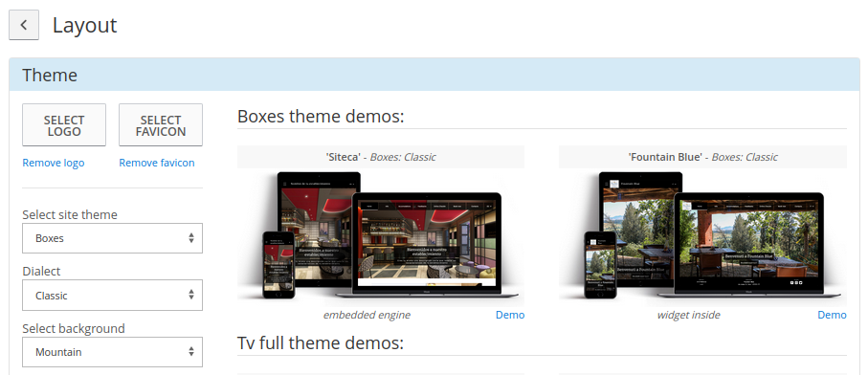The width and height of the screenshot is (868, 375).
Task: Click the Select Favicon button
Action: pos(161,125)
